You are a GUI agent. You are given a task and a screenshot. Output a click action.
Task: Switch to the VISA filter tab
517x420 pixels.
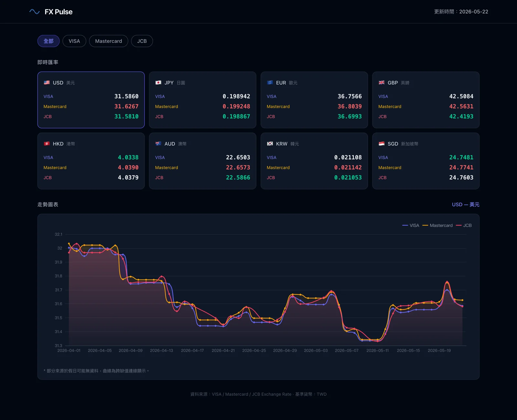[74, 41]
